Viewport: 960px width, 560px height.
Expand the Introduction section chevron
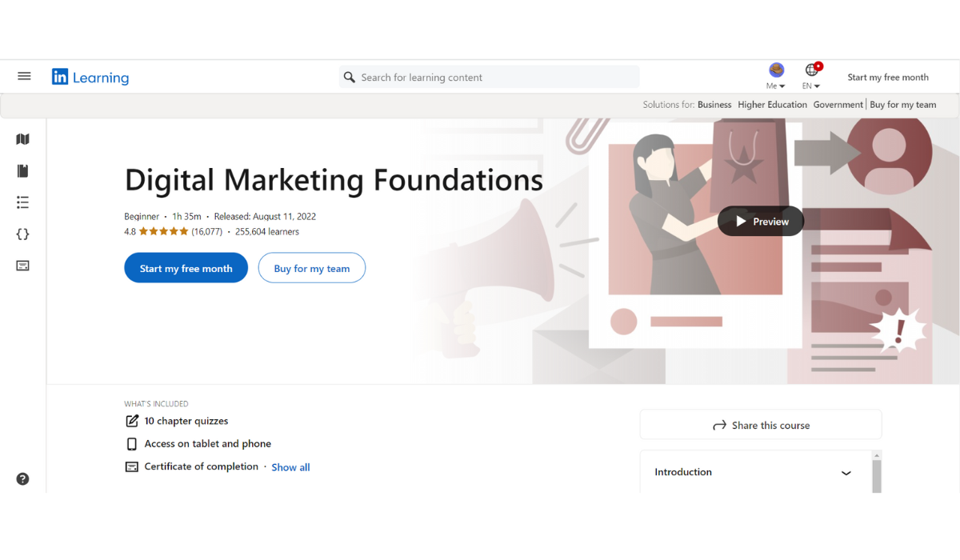pos(846,473)
